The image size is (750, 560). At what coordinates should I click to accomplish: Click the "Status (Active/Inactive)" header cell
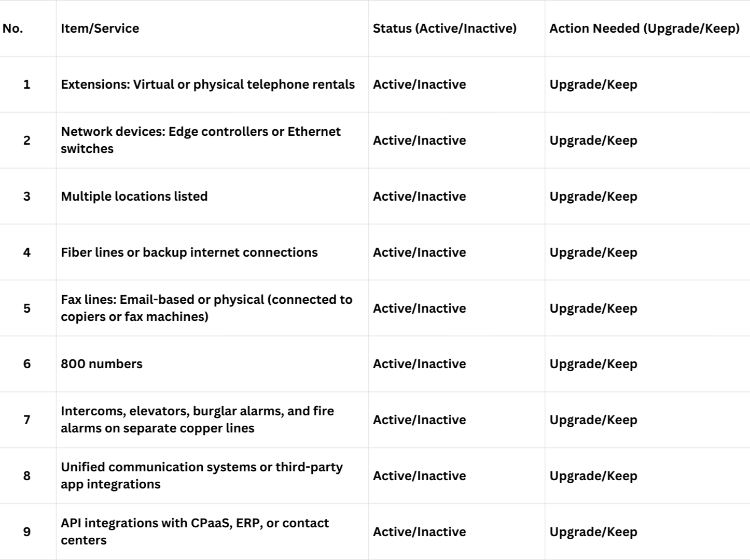[445, 29]
